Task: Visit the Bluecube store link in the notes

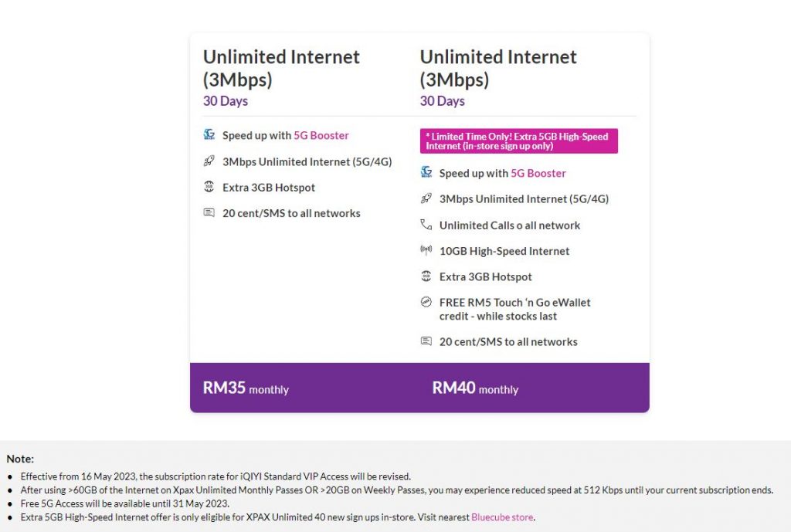Action: click(x=502, y=517)
